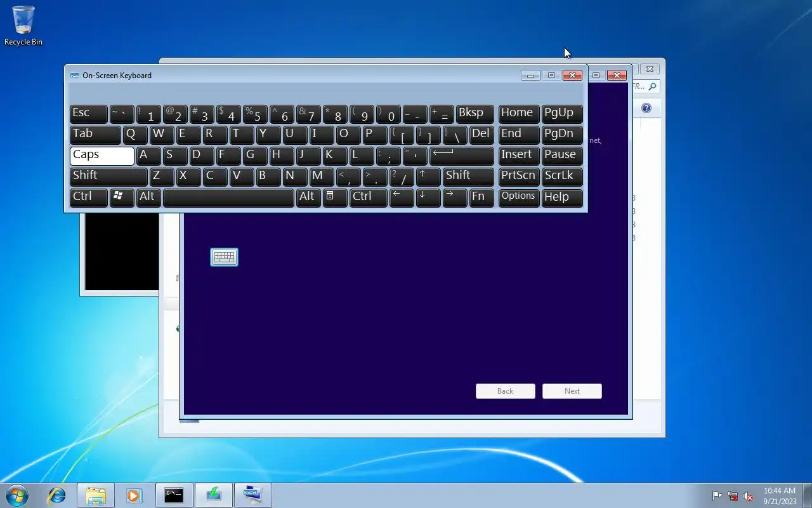Click the keyboard icon in purple window
The height and width of the screenshot is (508, 812).
point(224,257)
